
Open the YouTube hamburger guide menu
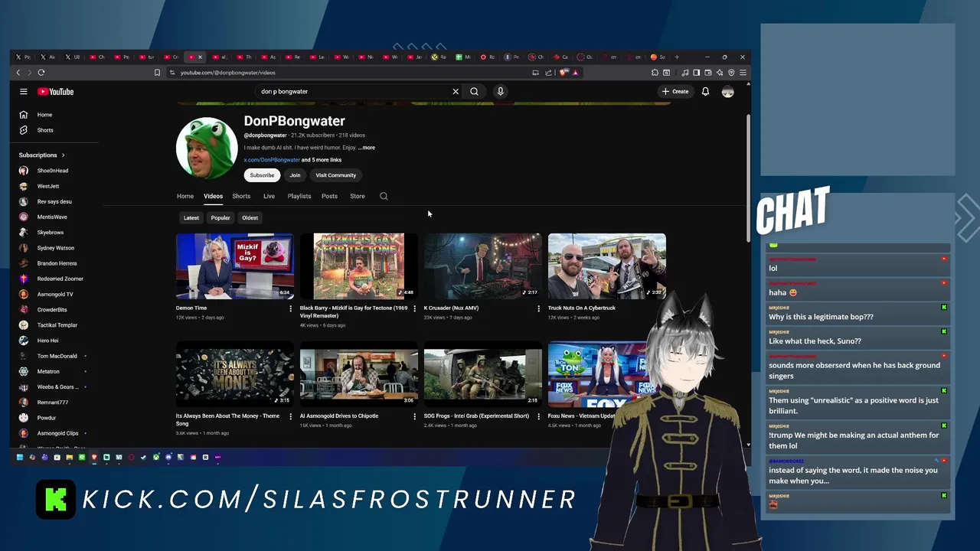(x=24, y=91)
